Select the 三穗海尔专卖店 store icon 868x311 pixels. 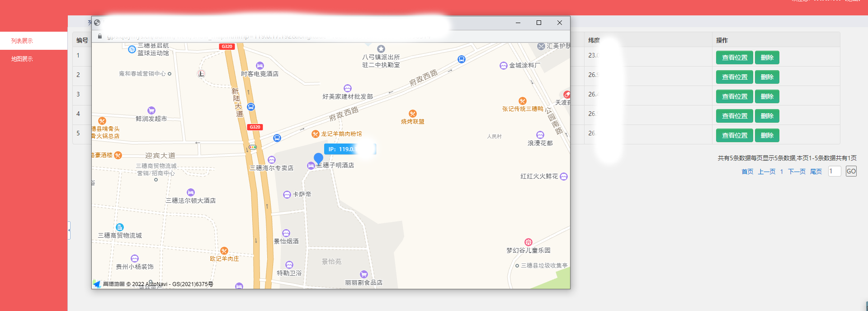tap(272, 160)
